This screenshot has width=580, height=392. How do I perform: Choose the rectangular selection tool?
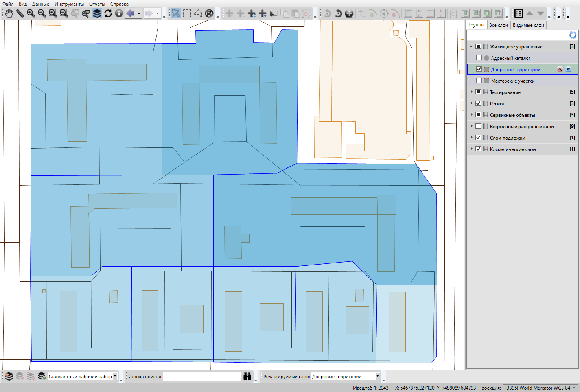(x=187, y=13)
